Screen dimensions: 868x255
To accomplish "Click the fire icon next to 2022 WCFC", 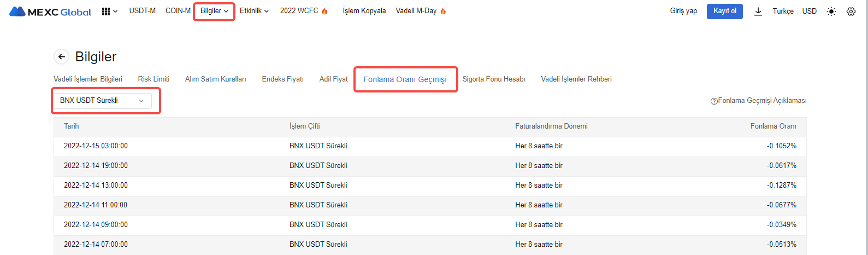I will 324,11.
